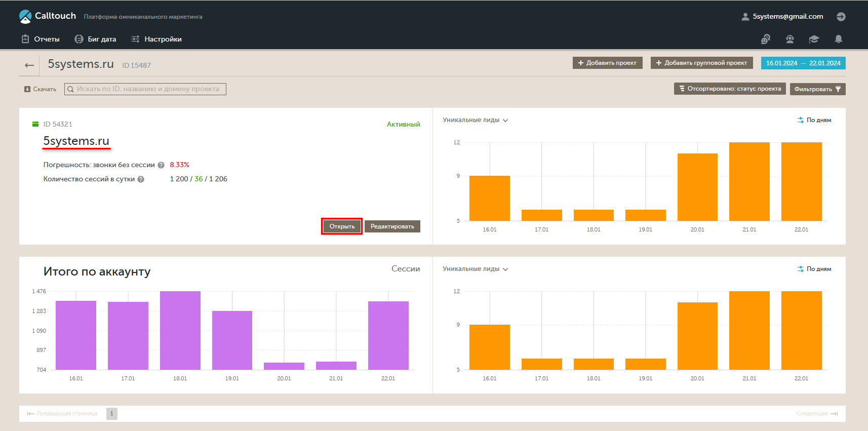The height and width of the screenshot is (431, 868).
Task: Click the ID 54321 text
Action: coord(58,124)
